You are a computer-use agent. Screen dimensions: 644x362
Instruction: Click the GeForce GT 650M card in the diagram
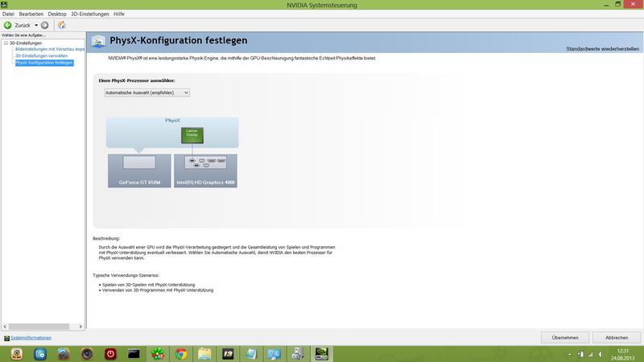coord(139,171)
